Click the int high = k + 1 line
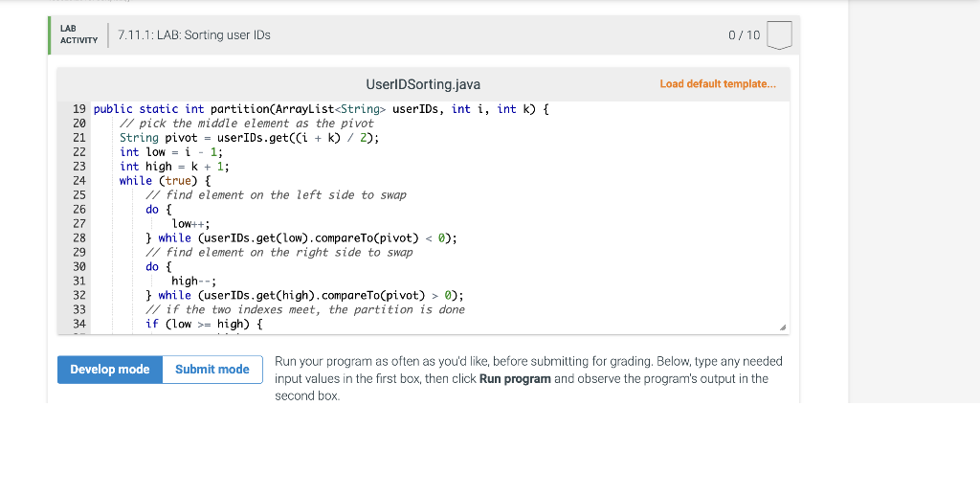The width and height of the screenshot is (980, 496). pyautogui.click(x=174, y=167)
